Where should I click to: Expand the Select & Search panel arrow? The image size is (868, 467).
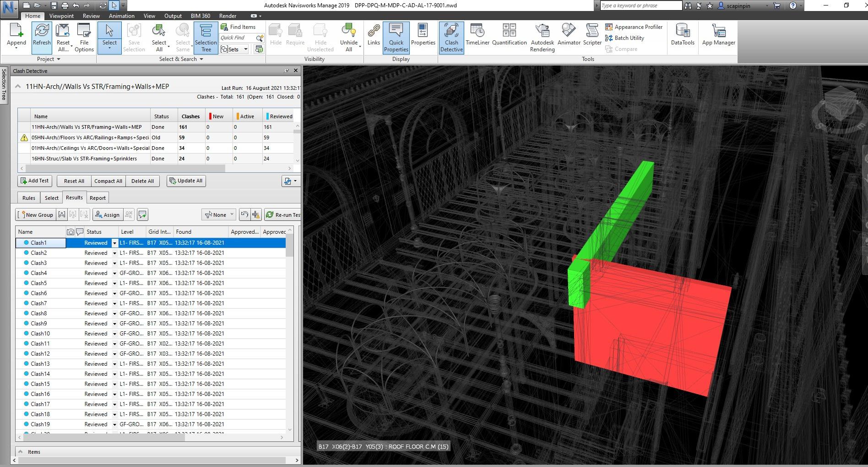click(201, 59)
